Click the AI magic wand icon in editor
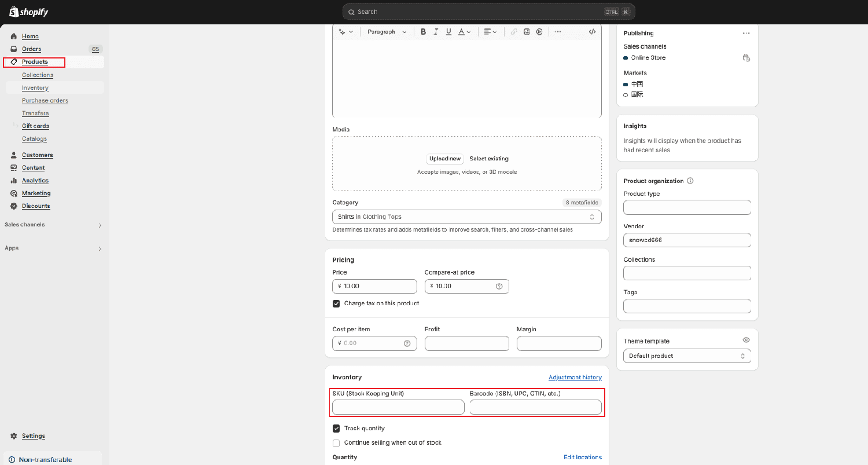868x465 pixels. 342,32
